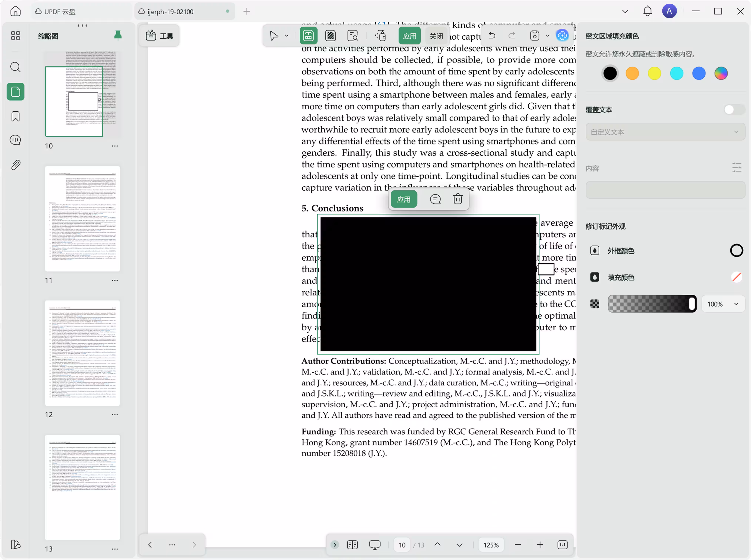751x560 pixels.
Task: Select the page 12 thumbnail
Action: (x=82, y=353)
